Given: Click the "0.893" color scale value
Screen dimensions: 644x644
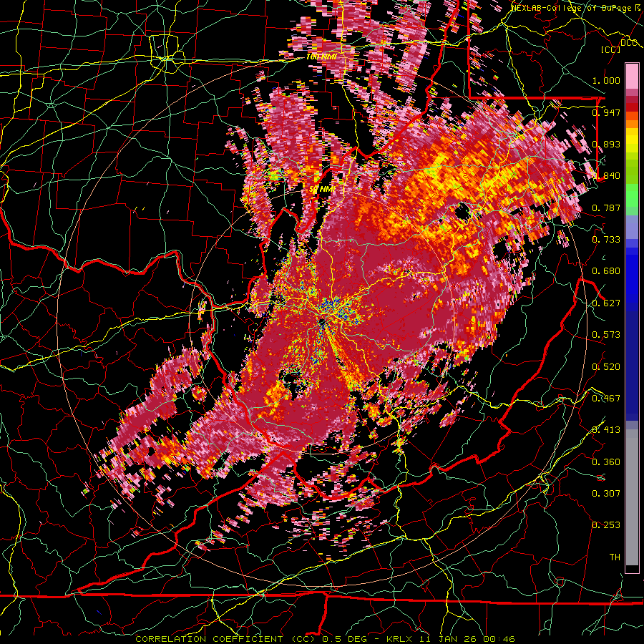Looking at the screenshot, I should point(606,144).
